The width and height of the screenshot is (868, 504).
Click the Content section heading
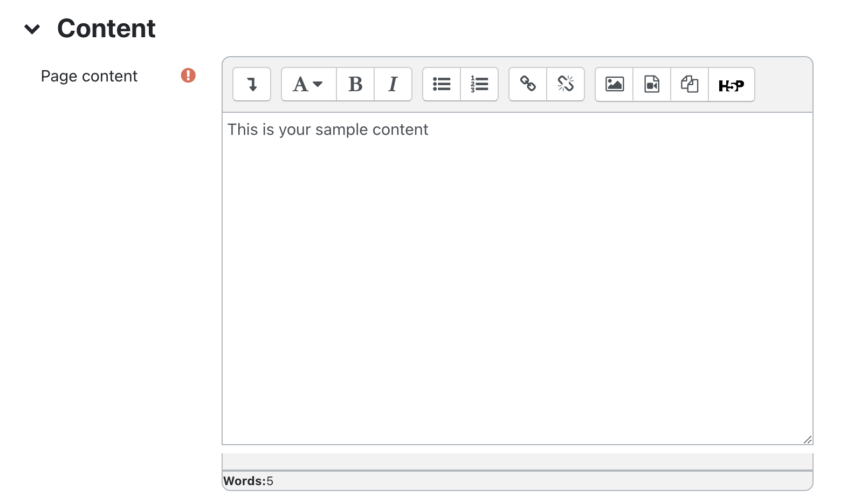point(106,29)
